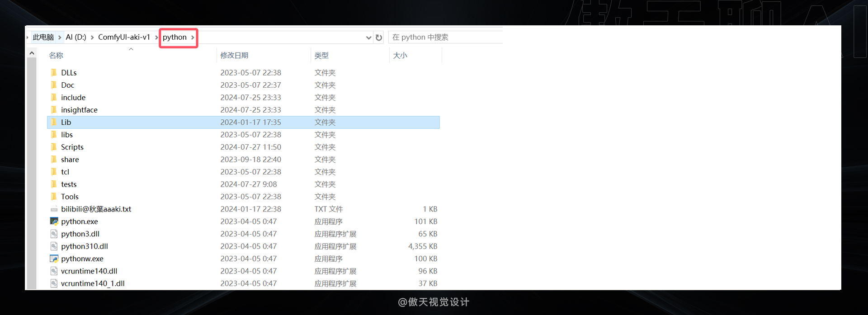Select the Scripts folder name
Image resolution: width=868 pixels, height=315 pixels.
(72, 147)
